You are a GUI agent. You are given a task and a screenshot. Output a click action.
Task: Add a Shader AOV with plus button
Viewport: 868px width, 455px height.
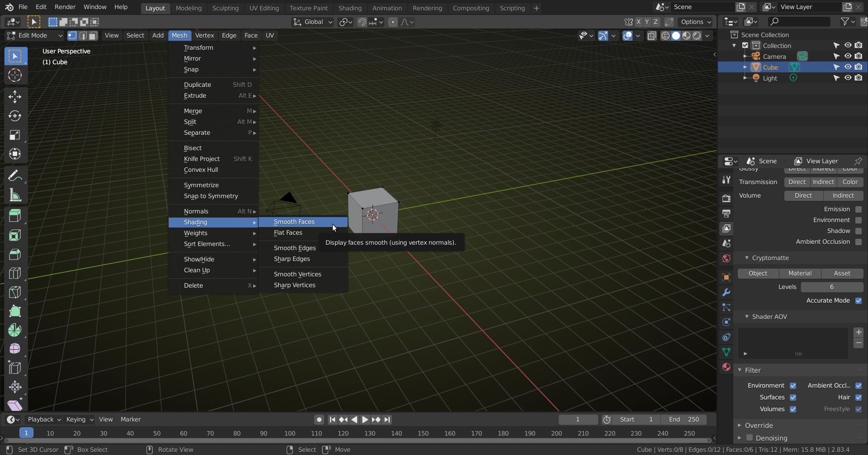coord(859,332)
